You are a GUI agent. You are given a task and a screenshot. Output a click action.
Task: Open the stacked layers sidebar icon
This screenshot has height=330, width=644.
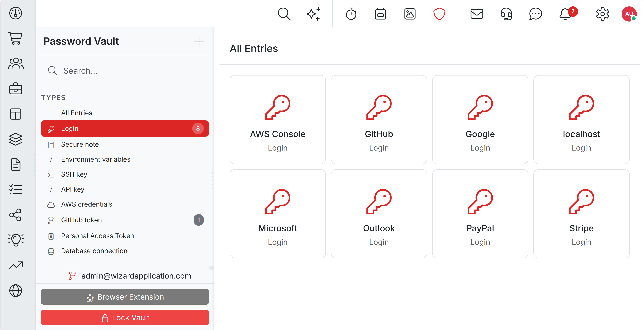tap(15, 139)
